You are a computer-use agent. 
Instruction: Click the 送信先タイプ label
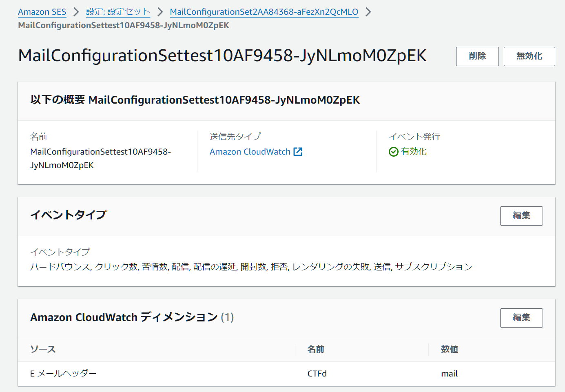click(235, 137)
